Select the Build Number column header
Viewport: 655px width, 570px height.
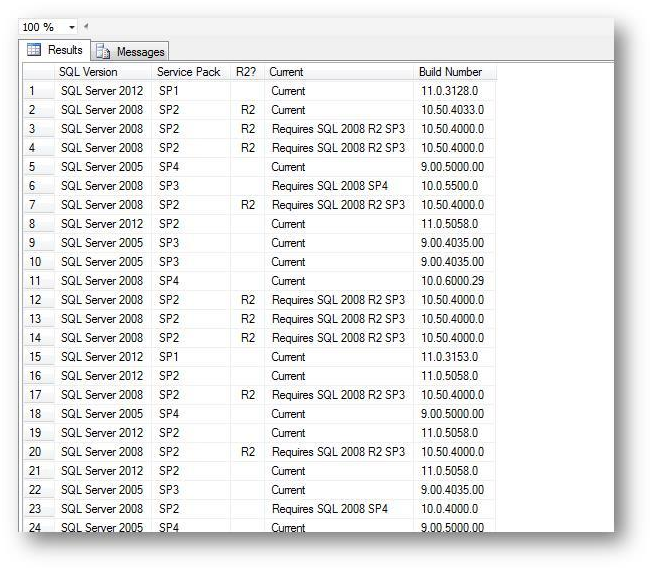454,72
